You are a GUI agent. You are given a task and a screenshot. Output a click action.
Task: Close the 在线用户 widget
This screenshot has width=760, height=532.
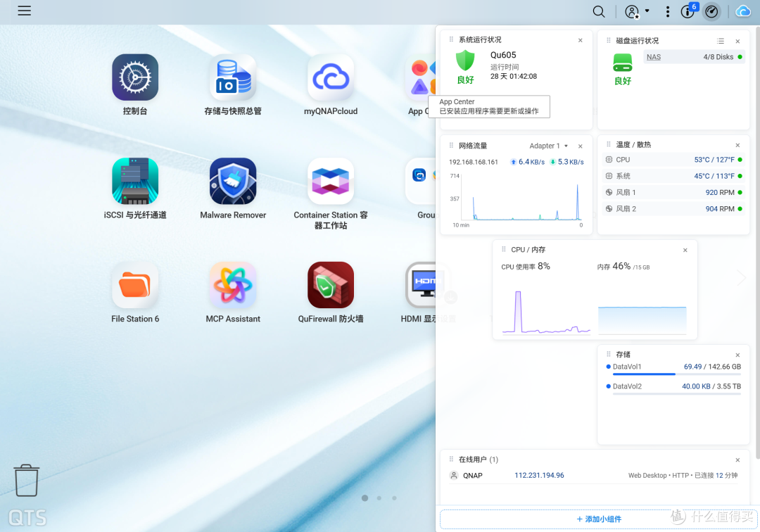pos(737,460)
